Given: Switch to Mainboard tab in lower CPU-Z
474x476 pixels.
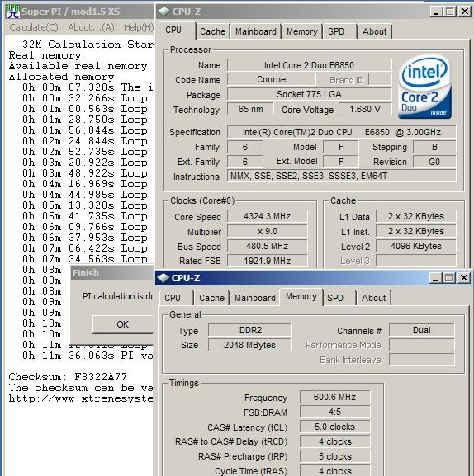Looking at the screenshot, I should coord(255,298).
